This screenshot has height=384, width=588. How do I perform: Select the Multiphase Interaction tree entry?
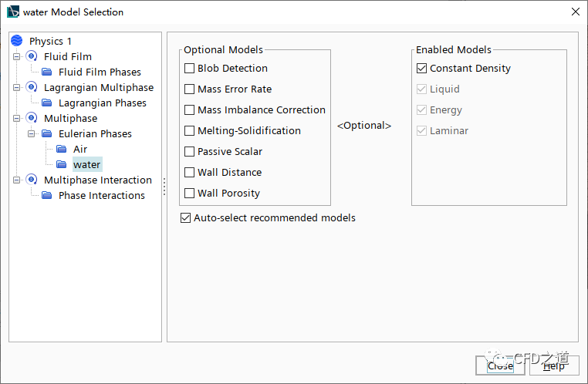pos(97,180)
